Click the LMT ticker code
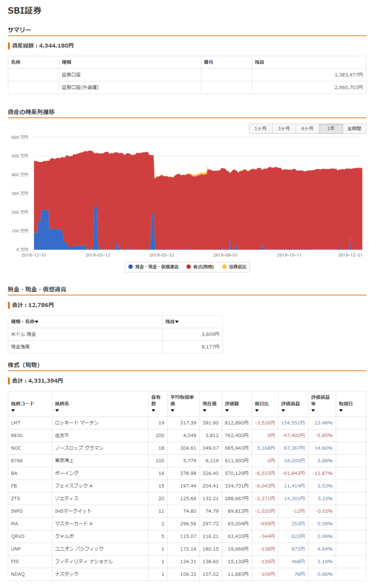 click(15, 423)
